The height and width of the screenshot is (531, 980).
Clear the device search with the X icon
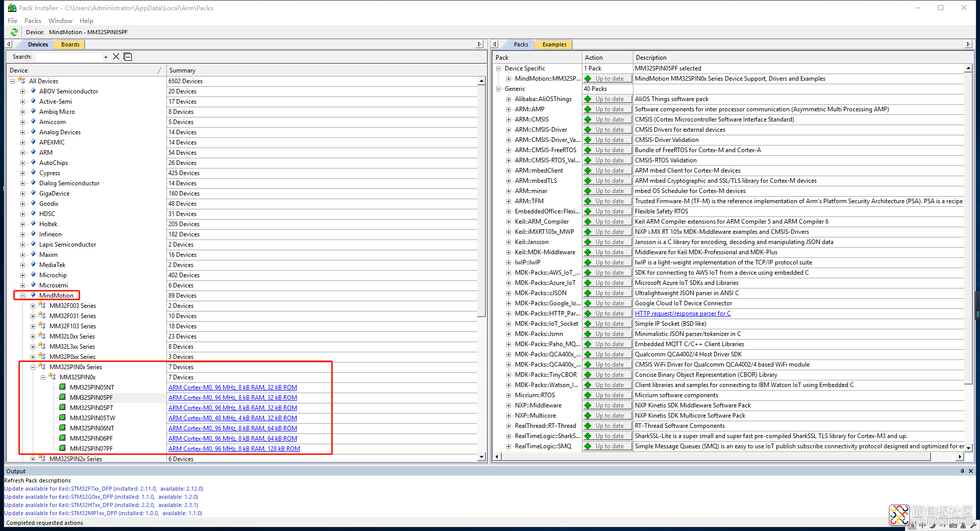(116, 57)
